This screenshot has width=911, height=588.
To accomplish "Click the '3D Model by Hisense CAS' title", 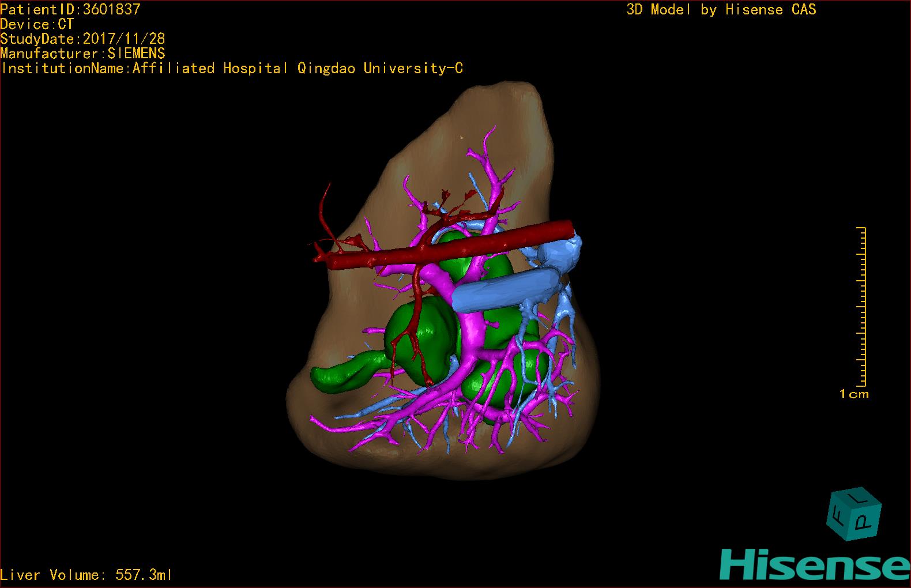I will pos(721,10).
